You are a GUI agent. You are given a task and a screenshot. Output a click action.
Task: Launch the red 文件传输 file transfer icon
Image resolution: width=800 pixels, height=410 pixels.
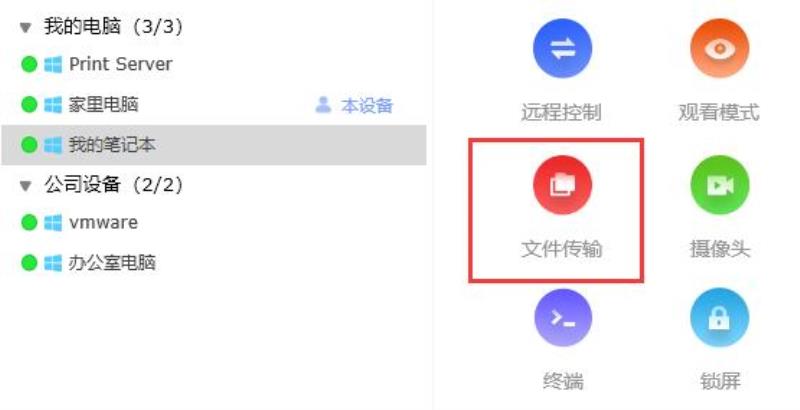[x=562, y=185]
